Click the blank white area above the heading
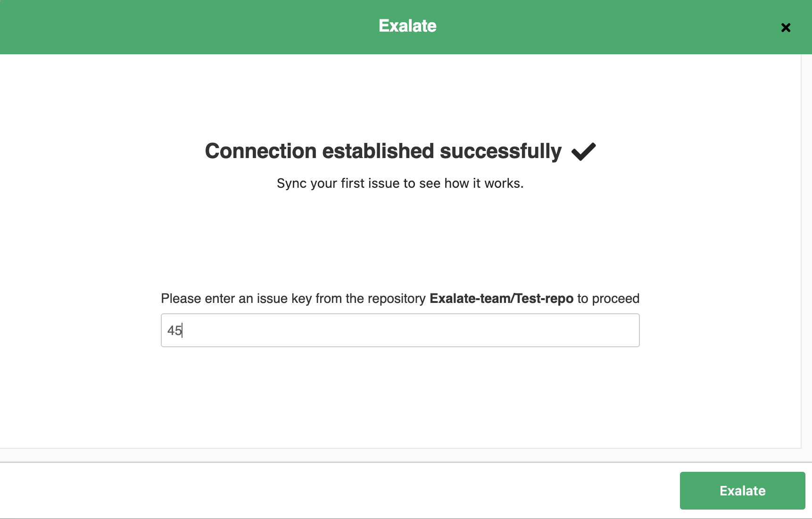The height and width of the screenshot is (519, 812). 400,94
